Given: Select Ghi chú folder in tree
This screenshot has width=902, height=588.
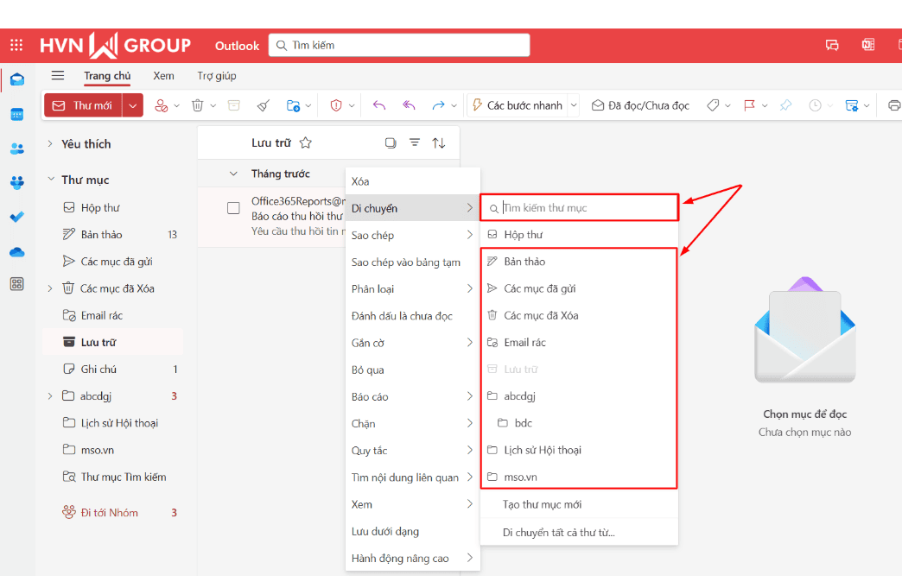Looking at the screenshot, I should click(x=112, y=369).
